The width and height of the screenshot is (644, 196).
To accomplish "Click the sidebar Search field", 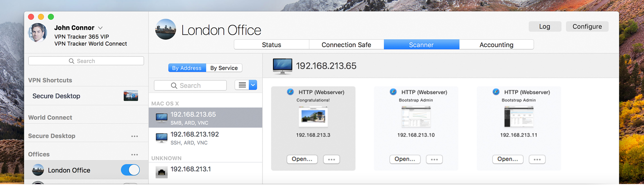I will 86,61.
